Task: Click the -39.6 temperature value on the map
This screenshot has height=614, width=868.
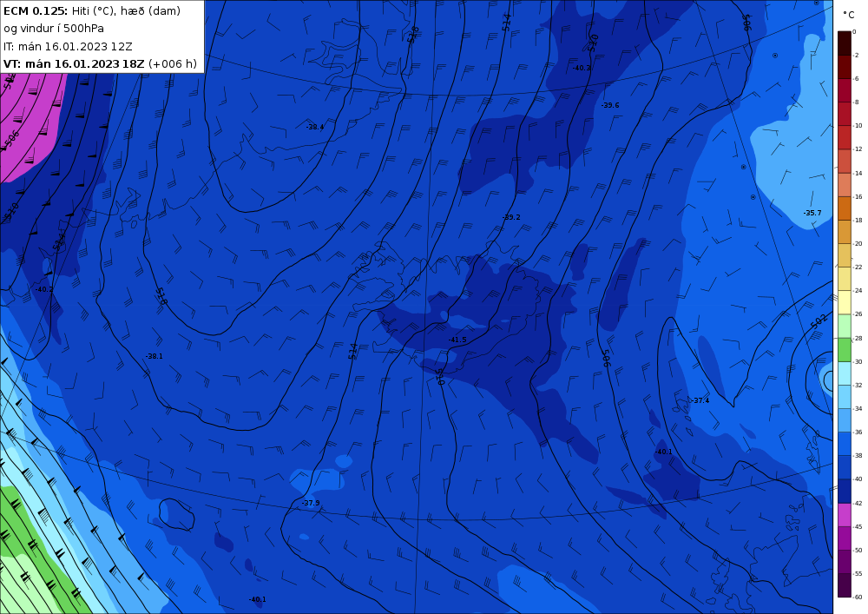Action: 610,105
